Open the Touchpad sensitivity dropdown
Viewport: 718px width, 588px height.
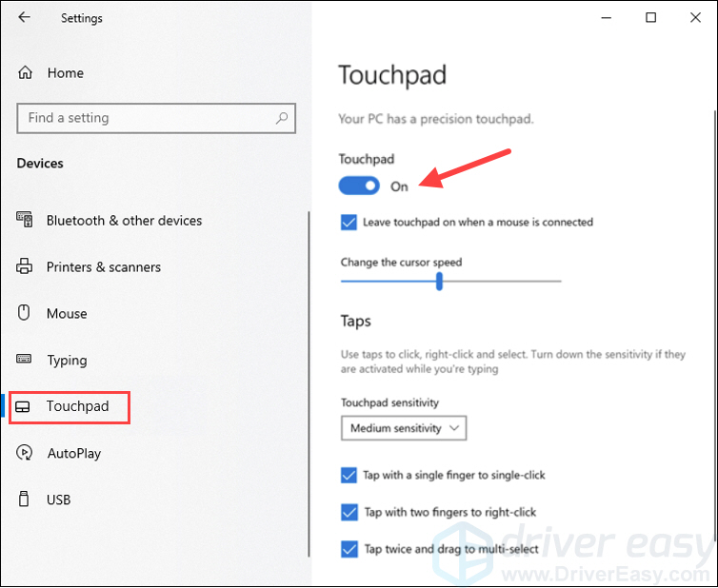404,428
